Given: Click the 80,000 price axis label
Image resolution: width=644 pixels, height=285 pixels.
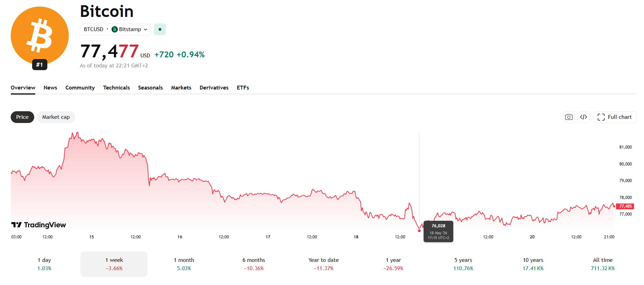Looking at the screenshot, I should 625,164.
